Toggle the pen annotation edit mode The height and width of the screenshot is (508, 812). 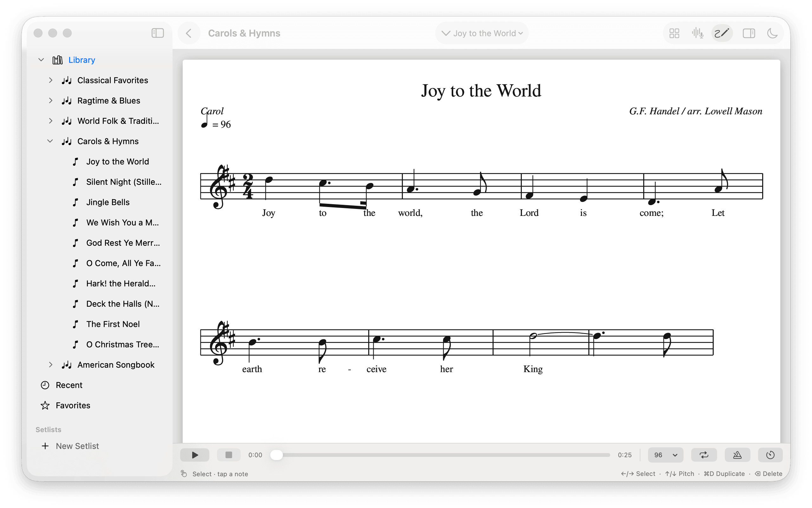(x=721, y=33)
